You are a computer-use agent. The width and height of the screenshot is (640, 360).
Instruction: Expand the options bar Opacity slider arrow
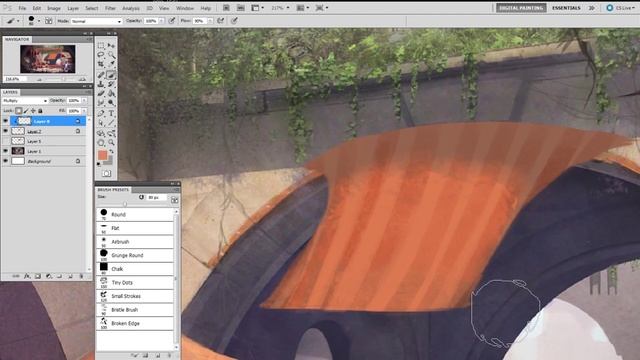pos(162,21)
